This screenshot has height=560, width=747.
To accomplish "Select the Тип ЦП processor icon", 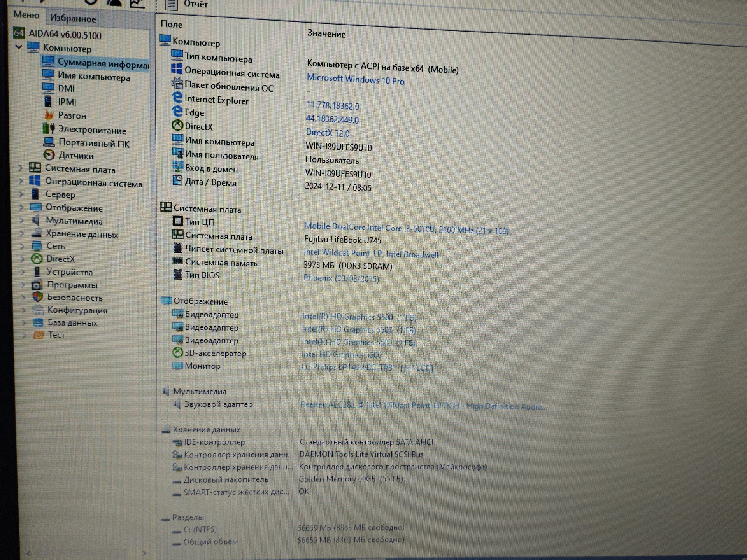I will 177,221.
